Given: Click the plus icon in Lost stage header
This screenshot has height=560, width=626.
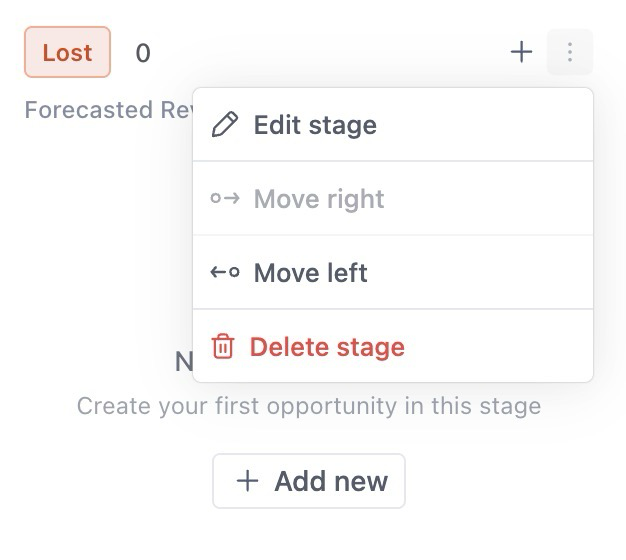Looking at the screenshot, I should [x=521, y=52].
